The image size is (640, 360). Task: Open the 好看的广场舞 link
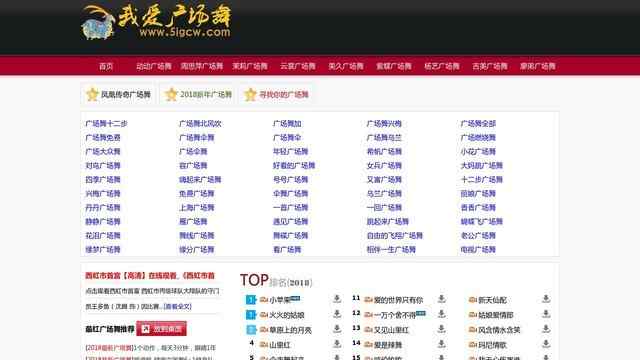click(x=294, y=166)
